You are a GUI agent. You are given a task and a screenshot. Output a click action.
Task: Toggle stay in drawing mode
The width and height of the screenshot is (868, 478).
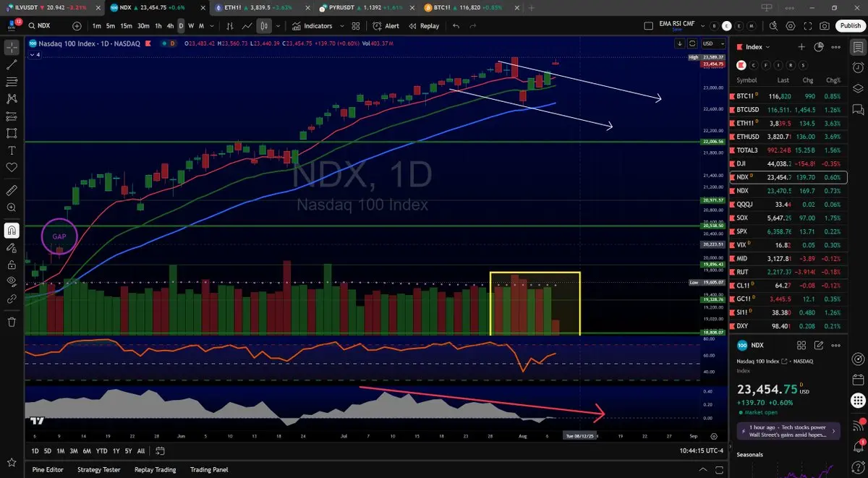pos(12,247)
